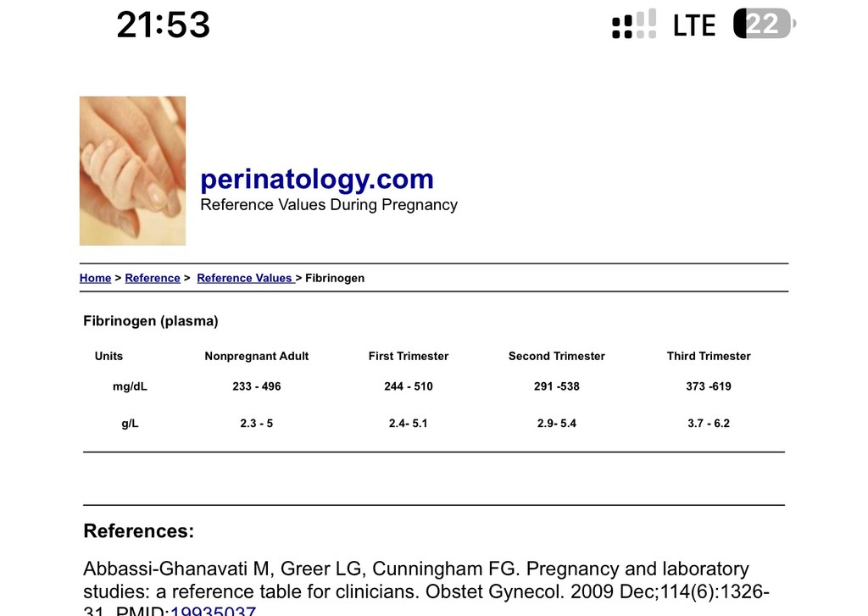Click the Nonpregnant Adult column header
This screenshot has height=616, width=868.
pyautogui.click(x=256, y=356)
